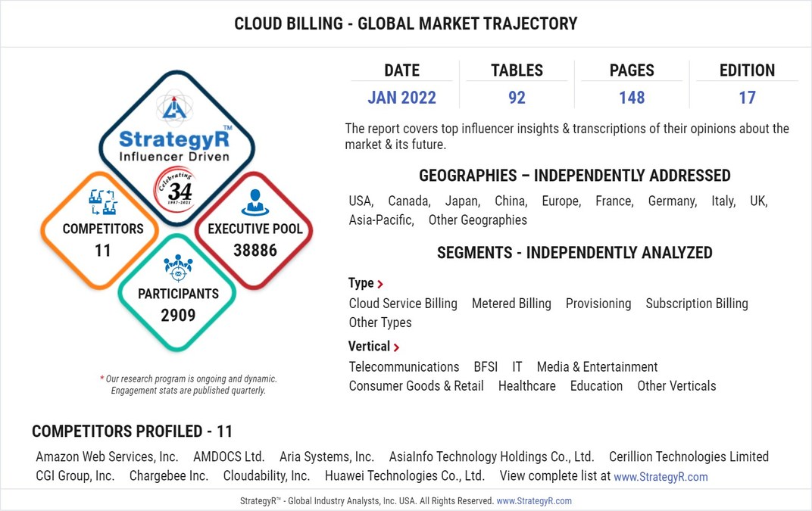The height and width of the screenshot is (511, 812).
Task: Select China in geographies list
Action: click(511, 201)
